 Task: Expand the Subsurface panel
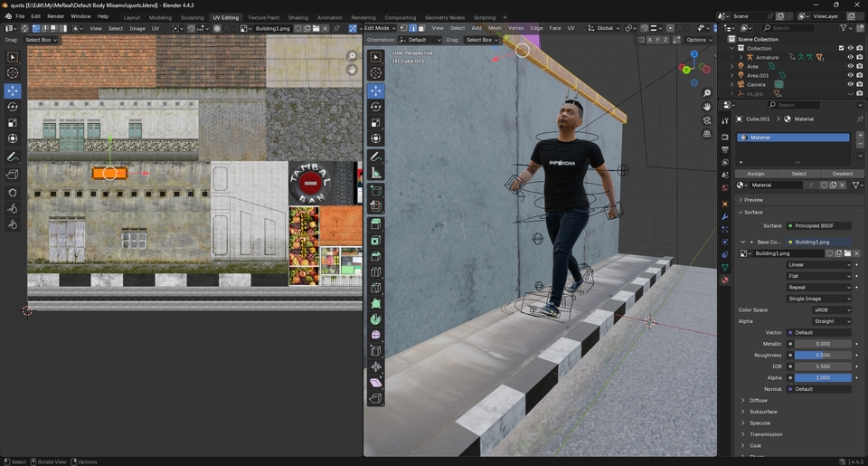(x=763, y=412)
